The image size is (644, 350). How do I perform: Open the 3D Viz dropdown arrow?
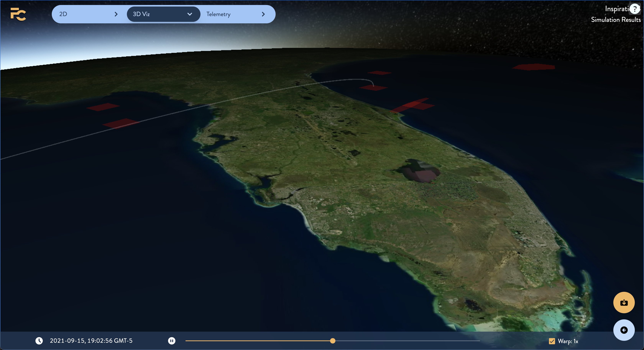point(190,14)
